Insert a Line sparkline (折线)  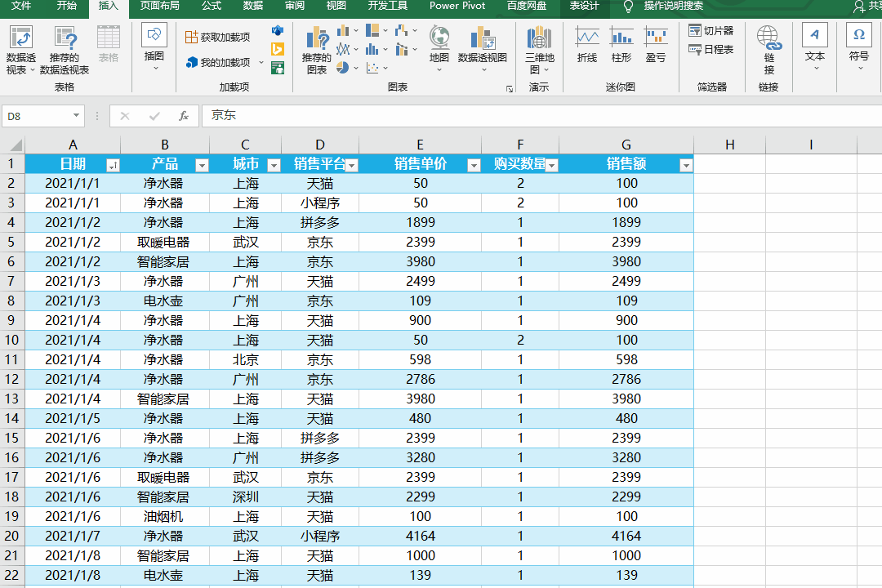click(586, 38)
